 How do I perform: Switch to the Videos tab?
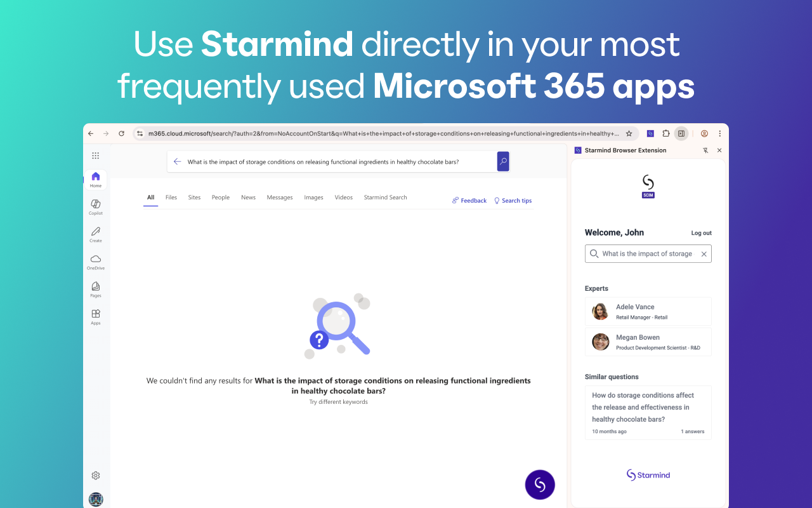pyautogui.click(x=343, y=197)
